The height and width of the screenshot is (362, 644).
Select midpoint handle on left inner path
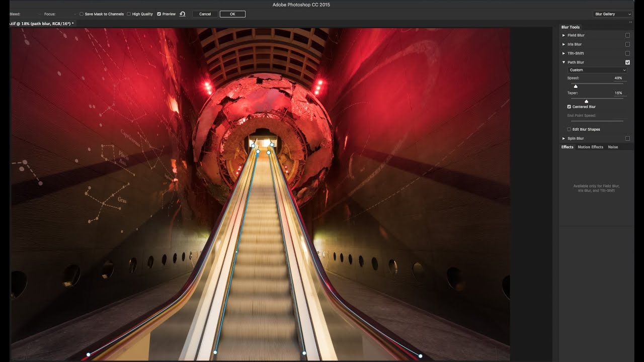click(236, 251)
